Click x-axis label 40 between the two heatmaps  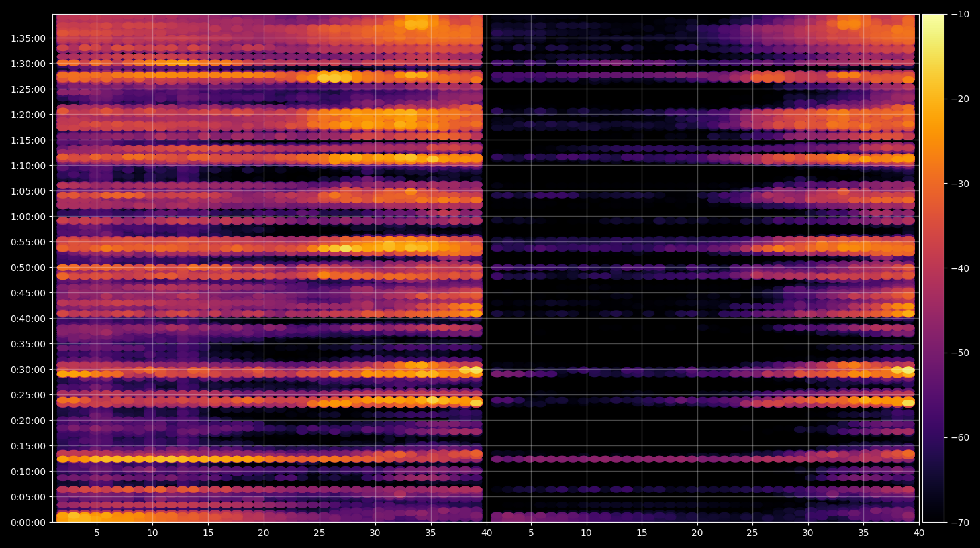487,533
